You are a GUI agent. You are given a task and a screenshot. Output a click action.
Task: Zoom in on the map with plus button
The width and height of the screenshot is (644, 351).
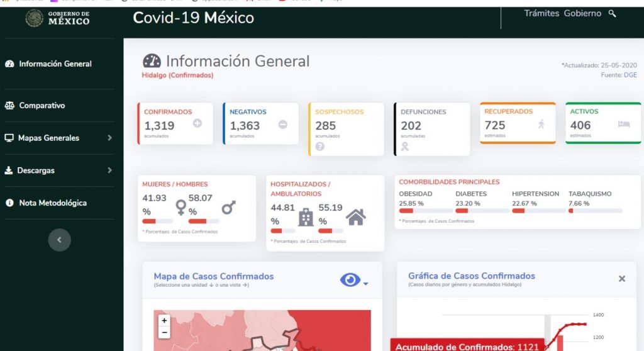click(x=164, y=320)
